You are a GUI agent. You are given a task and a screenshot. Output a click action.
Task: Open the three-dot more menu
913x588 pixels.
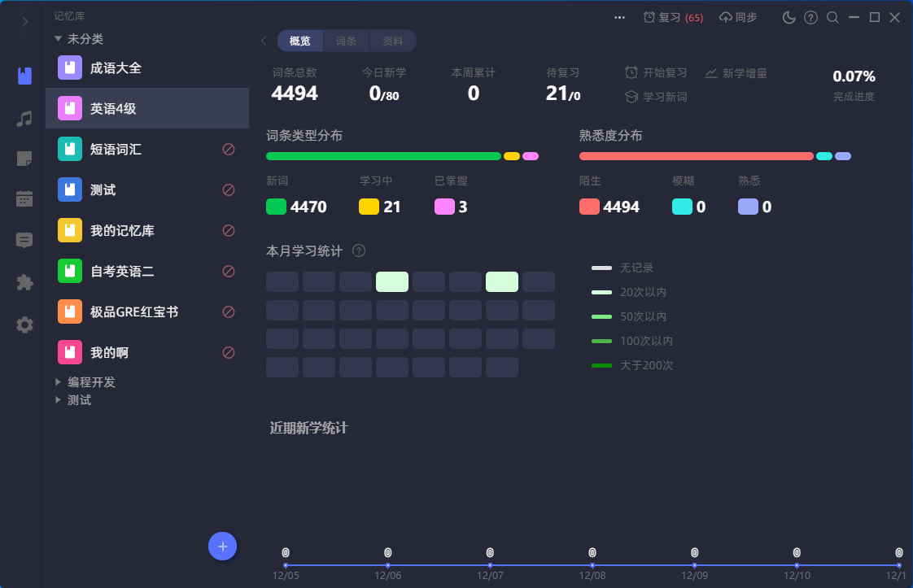pos(619,17)
